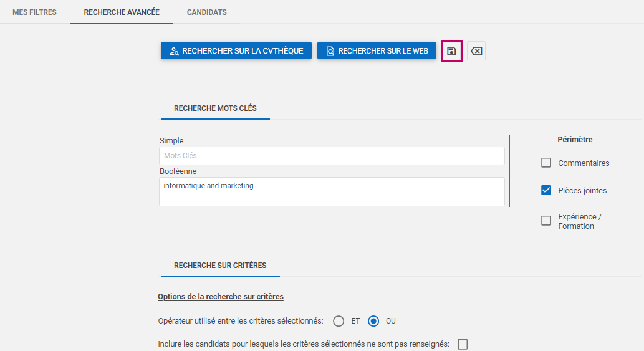
Task: Enable the Commentaires checkbox
Action: (546, 163)
